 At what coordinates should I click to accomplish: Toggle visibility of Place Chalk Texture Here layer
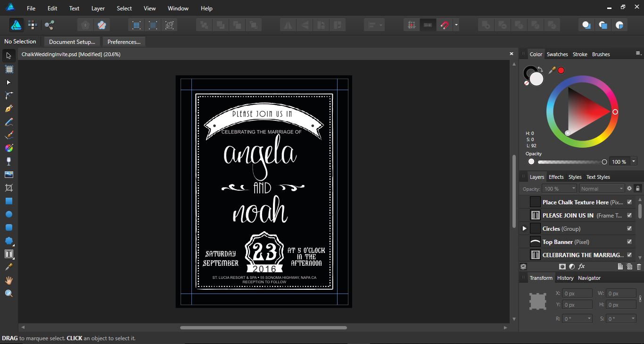pyautogui.click(x=629, y=202)
